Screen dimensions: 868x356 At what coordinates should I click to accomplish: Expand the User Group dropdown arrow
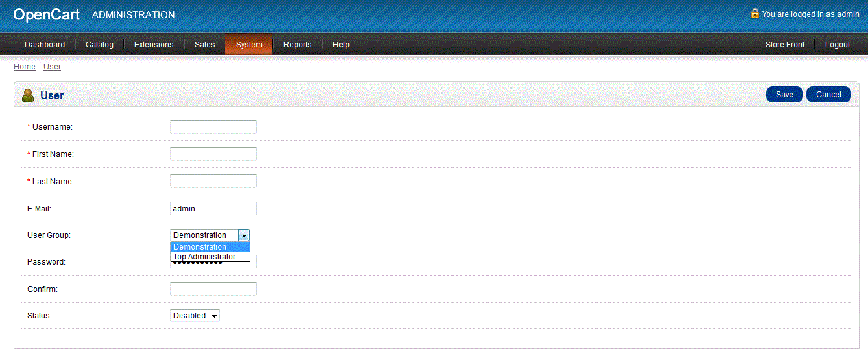[x=244, y=235]
